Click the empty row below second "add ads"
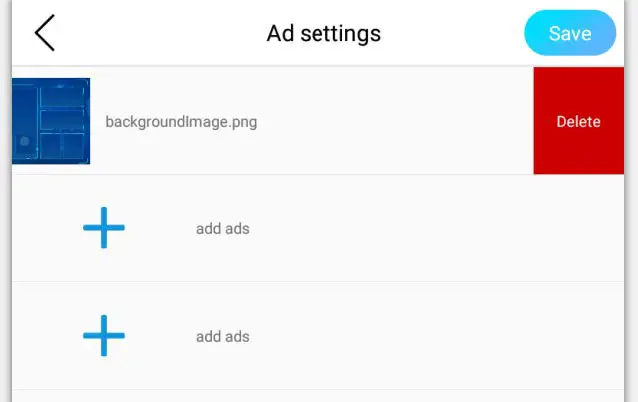 320,396
